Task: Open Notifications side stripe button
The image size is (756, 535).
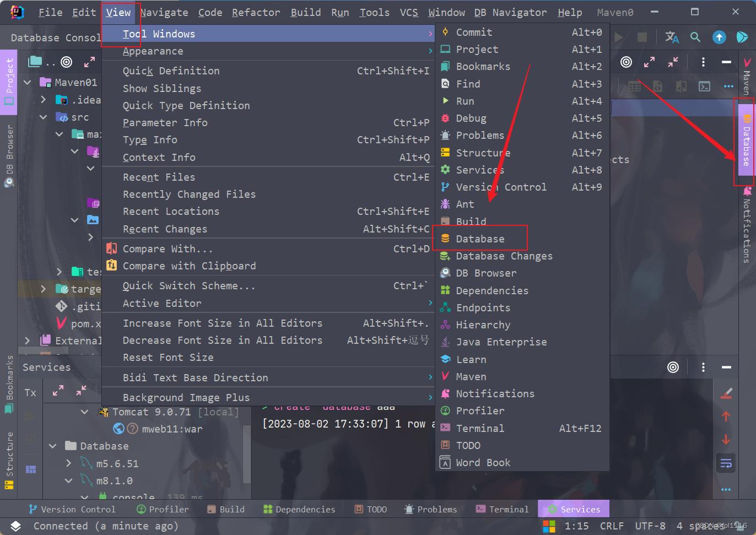Action: coord(747,225)
